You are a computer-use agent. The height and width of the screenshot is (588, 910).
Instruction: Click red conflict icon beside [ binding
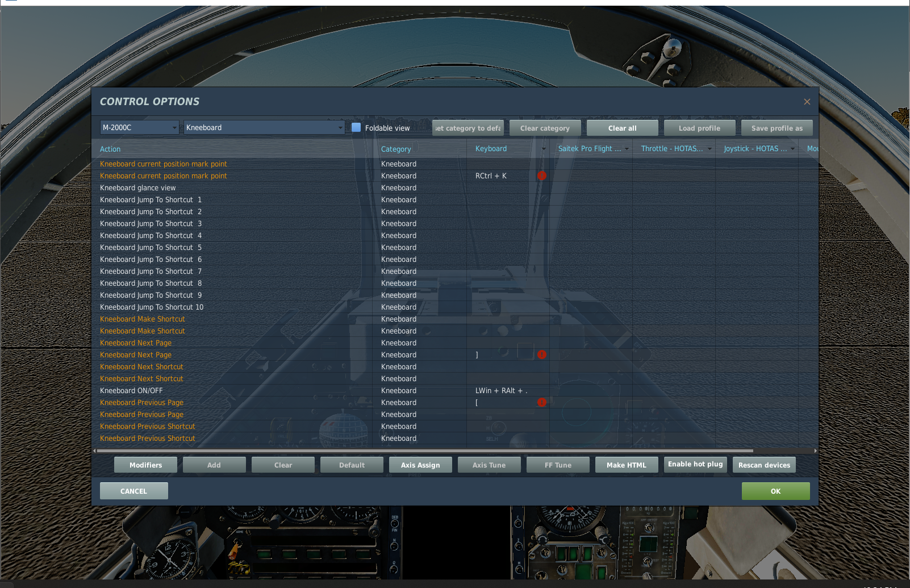coord(542,402)
